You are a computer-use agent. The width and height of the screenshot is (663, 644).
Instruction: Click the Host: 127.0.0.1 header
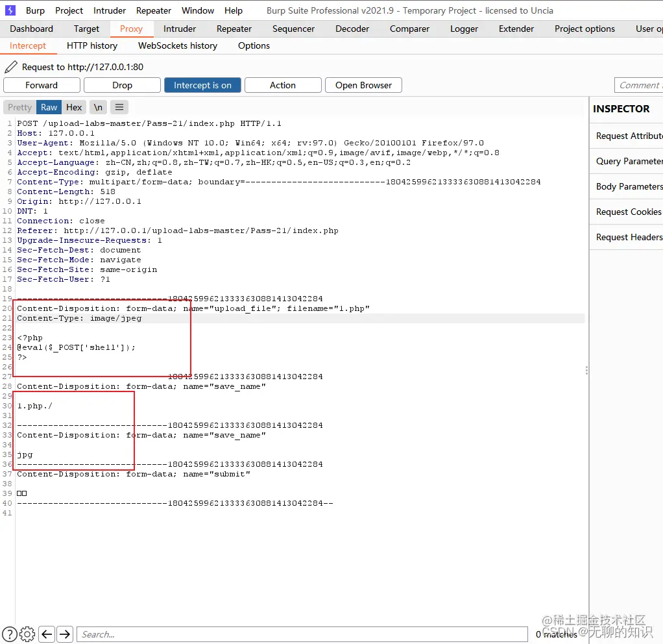coord(55,133)
